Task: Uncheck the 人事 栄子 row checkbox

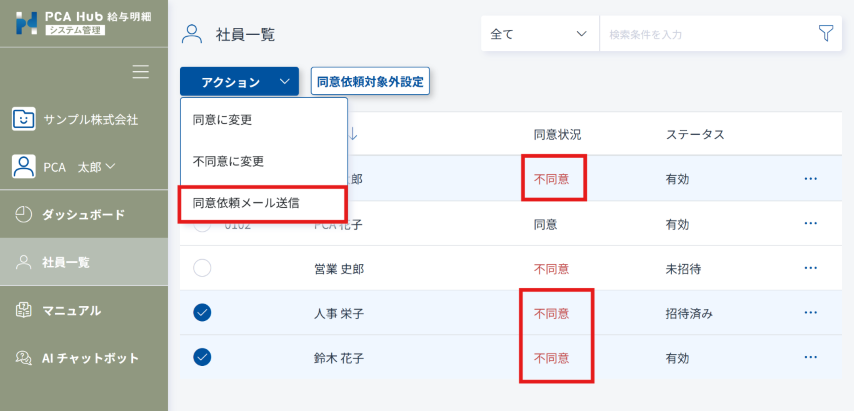Action: (x=202, y=313)
